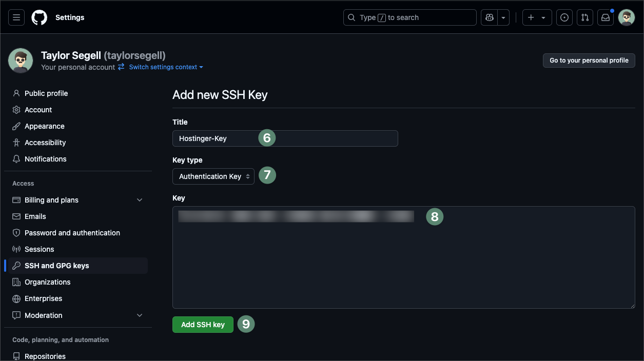Click Go to your personal profile
644x361 pixels.
click(x=589, y=61)
